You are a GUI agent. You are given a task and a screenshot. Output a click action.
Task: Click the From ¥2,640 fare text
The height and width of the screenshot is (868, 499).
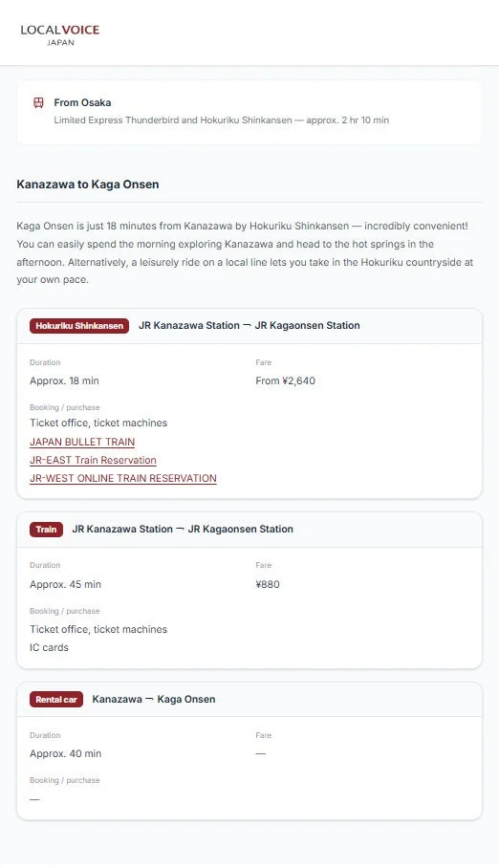click(285, 380)
